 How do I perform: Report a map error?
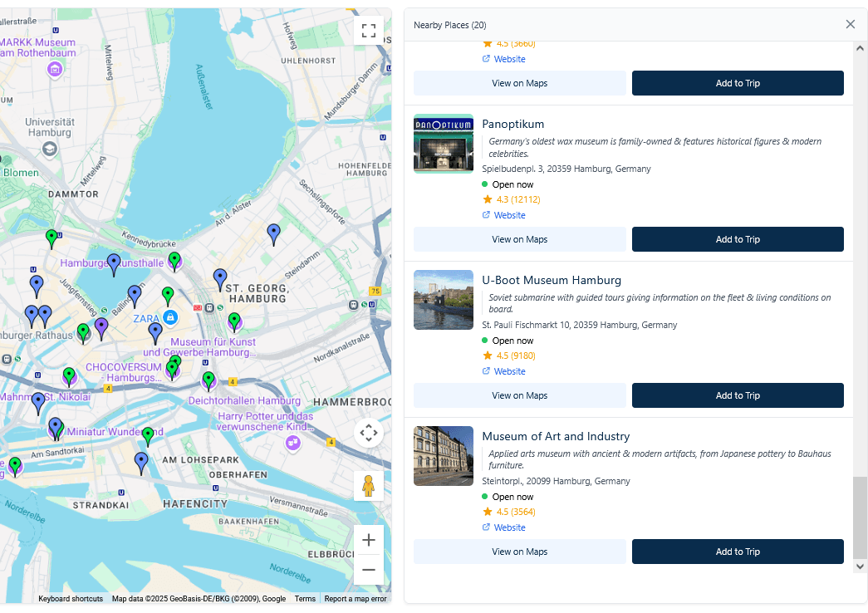point(355,598)
